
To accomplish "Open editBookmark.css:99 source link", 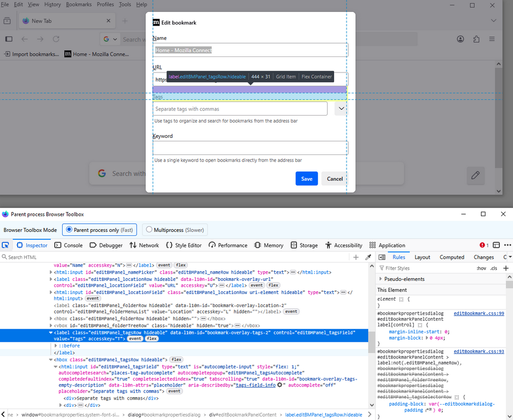I will tap(479, 313).
